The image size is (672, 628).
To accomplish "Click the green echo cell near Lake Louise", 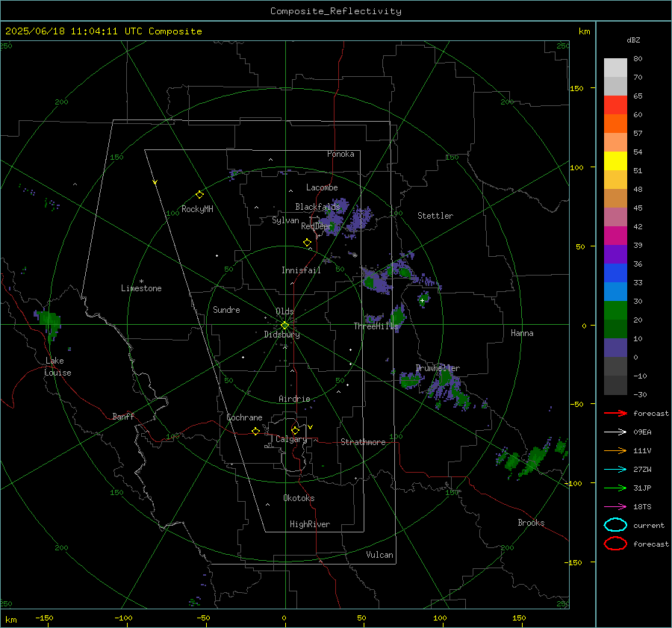I will click(49, 322).
